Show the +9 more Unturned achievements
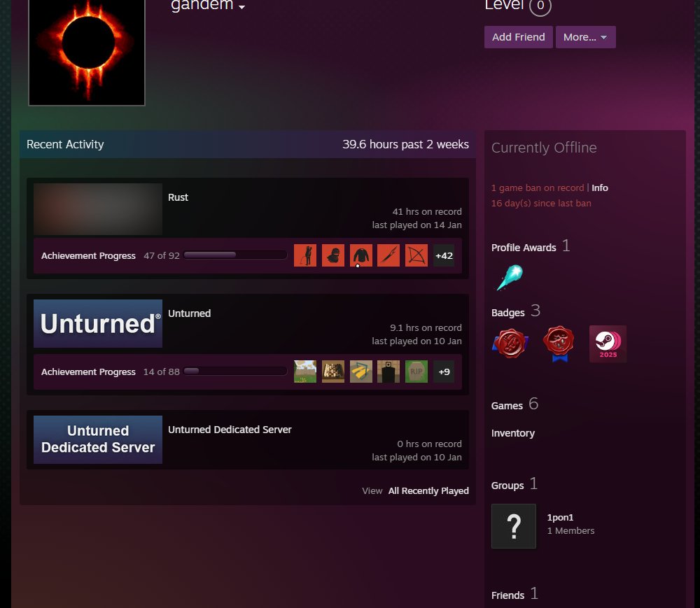 coord(444,372)
